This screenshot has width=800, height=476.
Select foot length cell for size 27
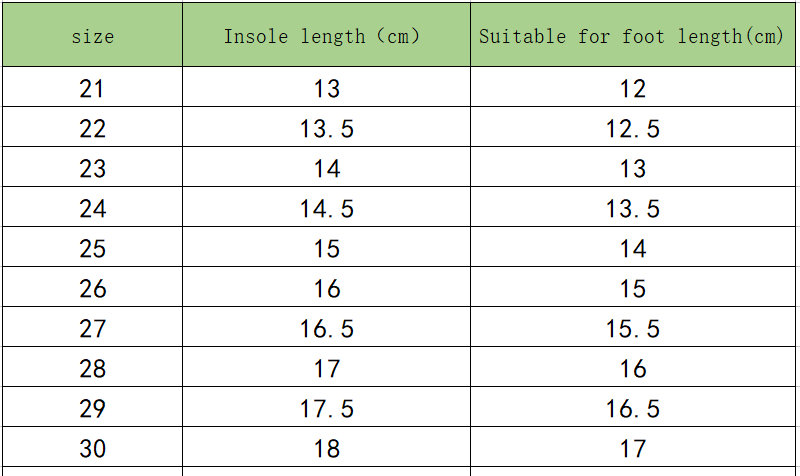pos(632,329)
